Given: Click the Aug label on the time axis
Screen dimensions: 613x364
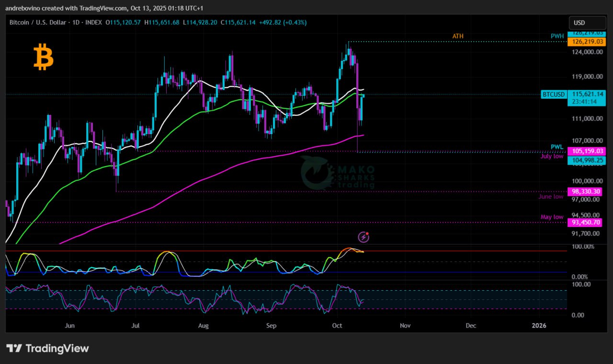Looking at the screenshot, I should click(204, 326).
